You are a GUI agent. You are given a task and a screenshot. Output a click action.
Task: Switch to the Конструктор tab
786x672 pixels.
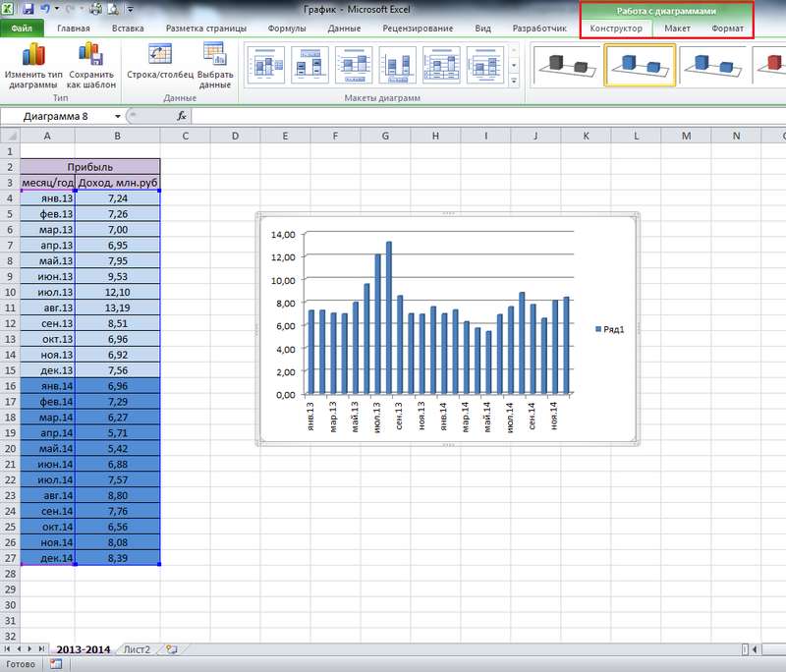(x=616, y=28)
